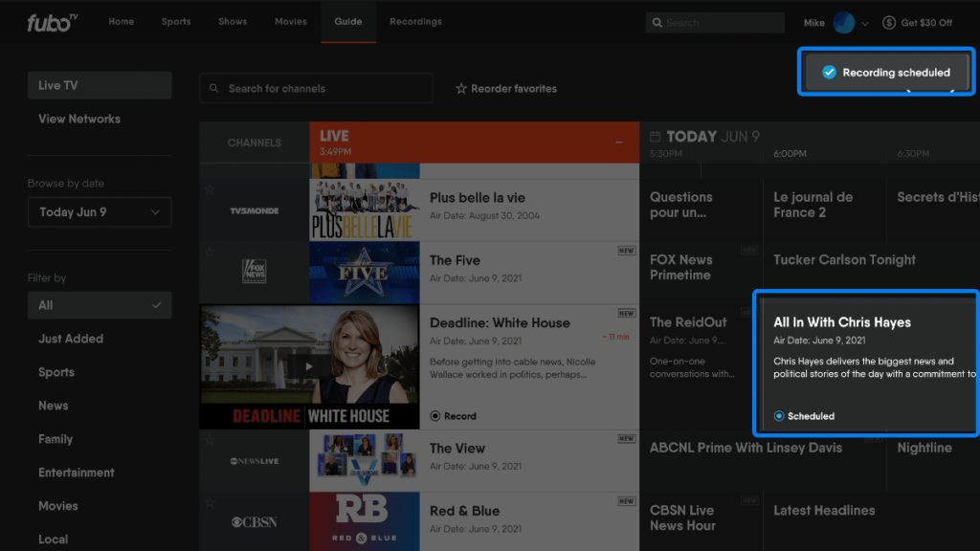Click the dollar icon beside Get $30 Off
Screen dimensions: 980x551
pyautogui.click(x=889, y=22)
